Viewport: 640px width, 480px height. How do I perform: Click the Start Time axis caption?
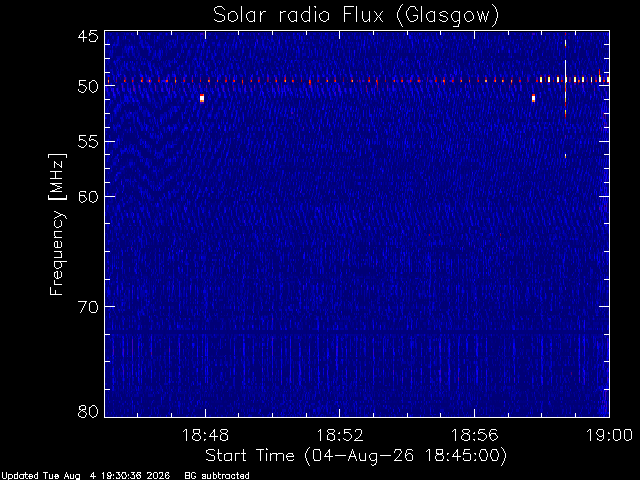[356, 456]
